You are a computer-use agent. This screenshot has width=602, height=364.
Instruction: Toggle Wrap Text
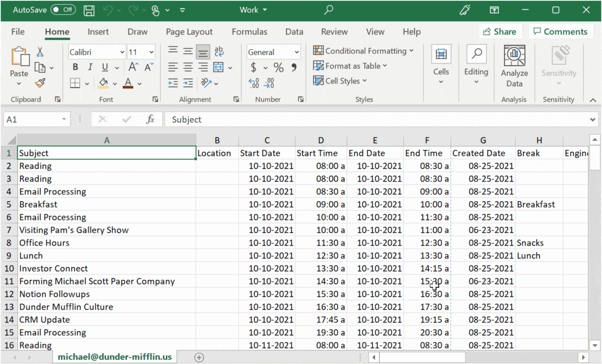(x=219, y=52)
